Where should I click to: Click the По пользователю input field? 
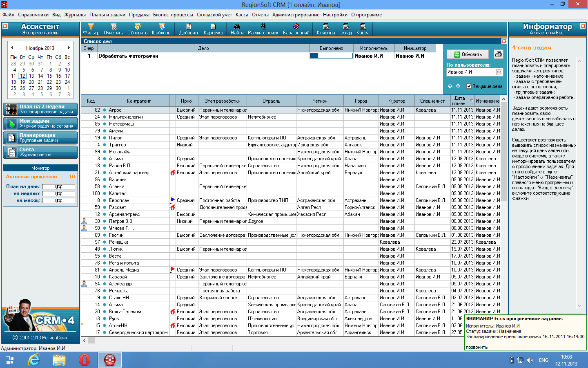click(471, 72)
